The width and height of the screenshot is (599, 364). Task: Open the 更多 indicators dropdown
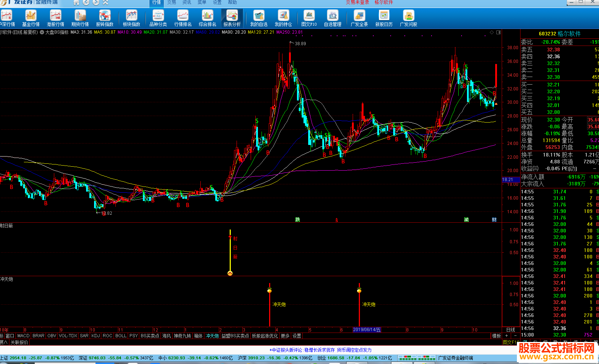pos(285,336)
